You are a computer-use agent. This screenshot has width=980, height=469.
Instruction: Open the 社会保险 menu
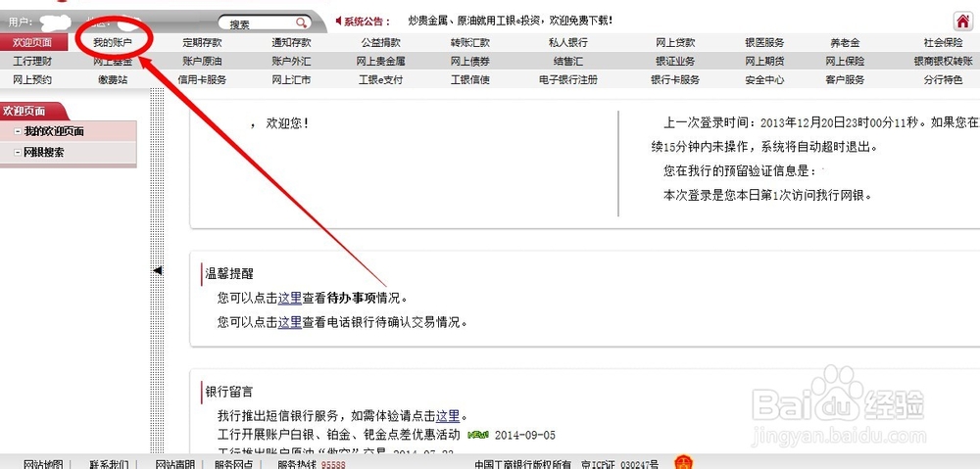(x=944, y=43)
